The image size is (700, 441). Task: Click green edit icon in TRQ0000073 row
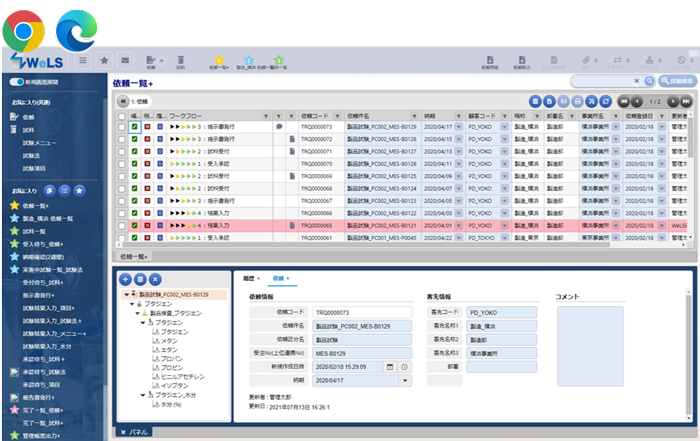coord(134,127)
